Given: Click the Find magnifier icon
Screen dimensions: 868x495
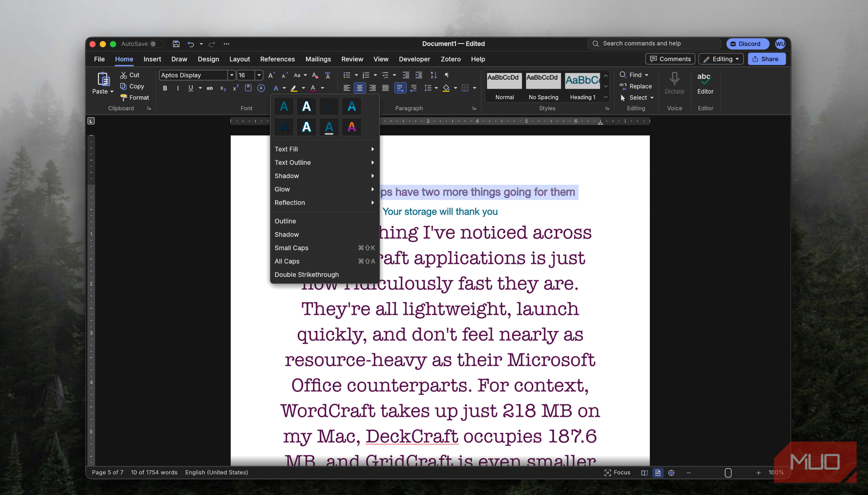Looking at the screenshot, I should [x=623, y=75].
